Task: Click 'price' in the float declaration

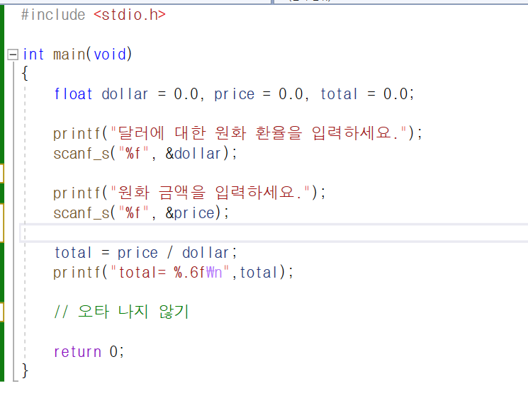Action: (x=235, y=94)
